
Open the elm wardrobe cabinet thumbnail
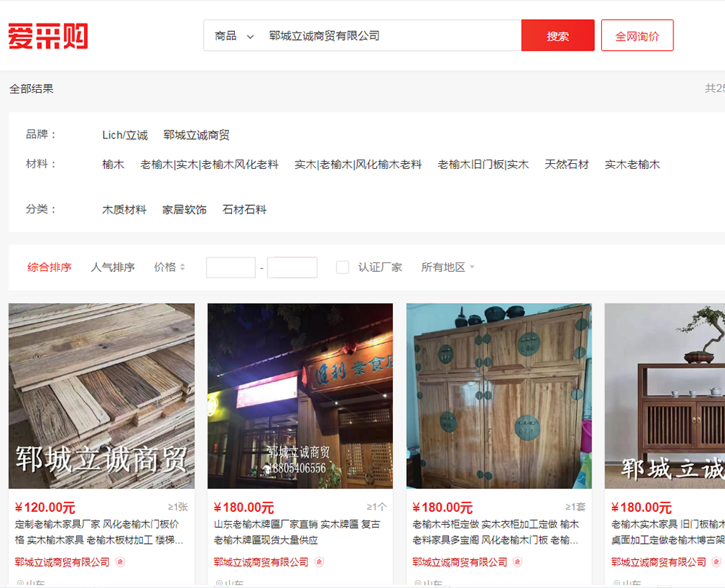pos(499,396)
